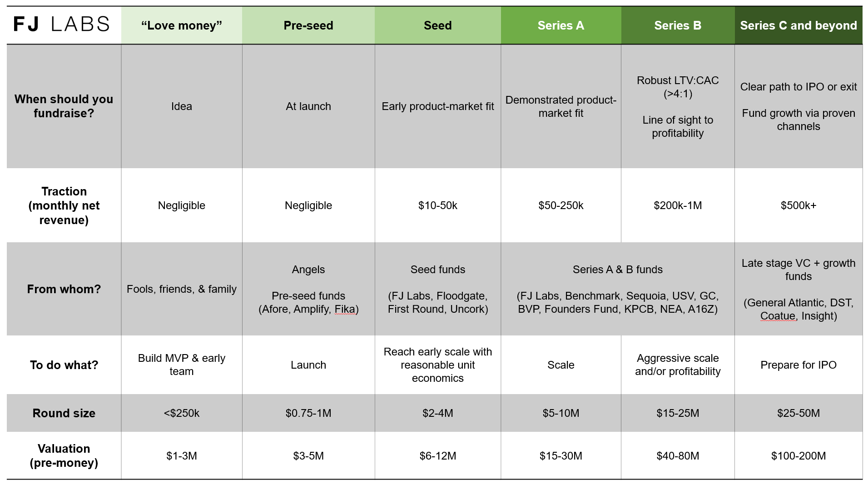Click the Series B header
The image size is (868, 485).
tap(678, 25)
